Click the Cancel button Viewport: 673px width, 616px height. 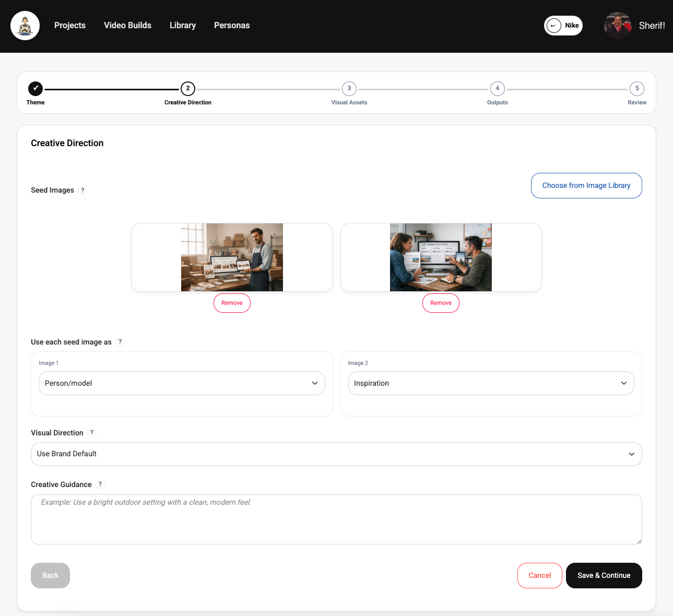(540, 575)
